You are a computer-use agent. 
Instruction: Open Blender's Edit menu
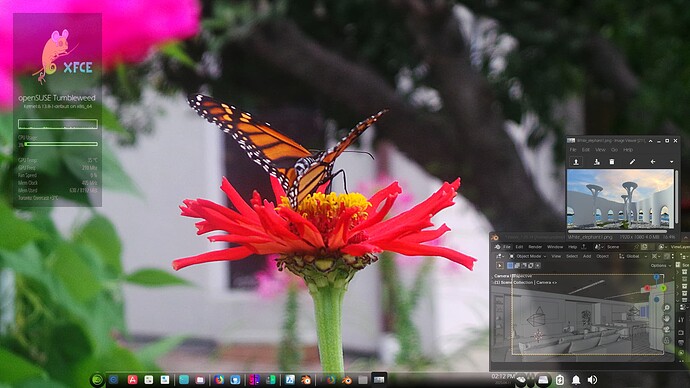click(519, 247)
